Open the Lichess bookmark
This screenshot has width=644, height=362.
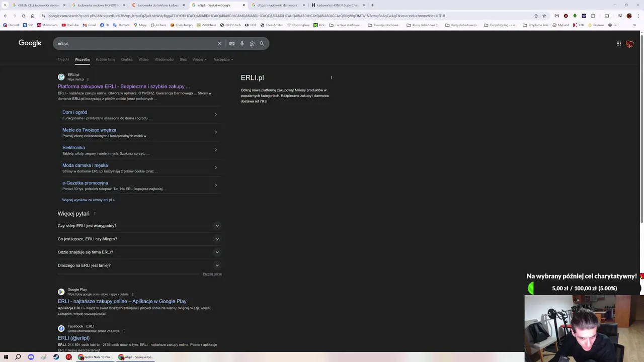coord(158,25)
